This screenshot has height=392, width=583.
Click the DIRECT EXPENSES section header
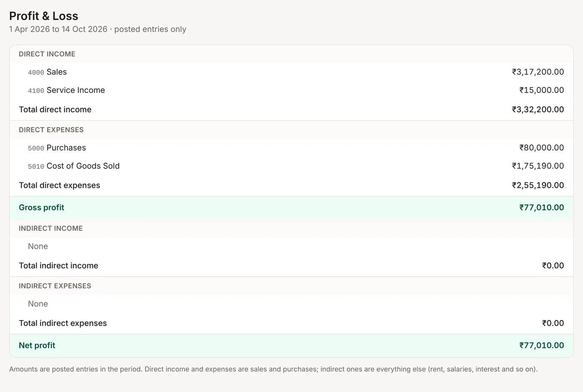pos(51,130)
